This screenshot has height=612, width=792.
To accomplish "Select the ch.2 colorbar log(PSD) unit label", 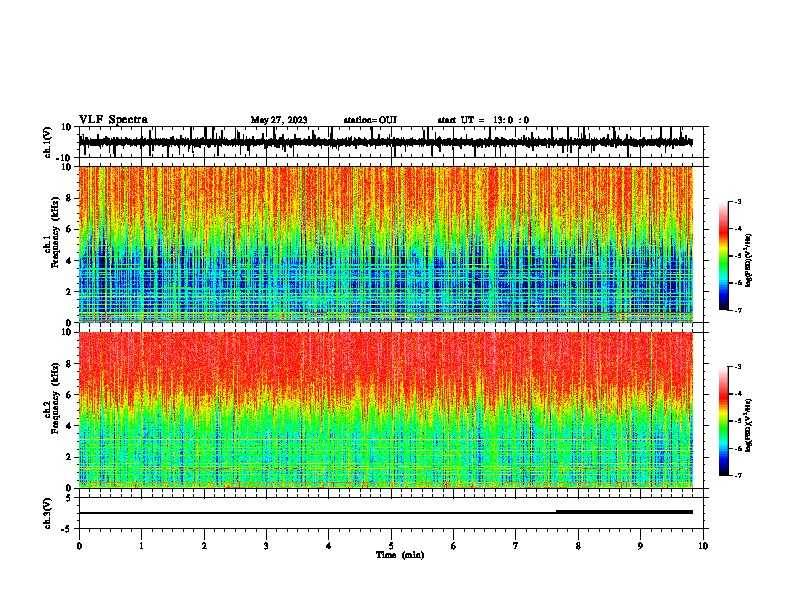I will point(749,425).
